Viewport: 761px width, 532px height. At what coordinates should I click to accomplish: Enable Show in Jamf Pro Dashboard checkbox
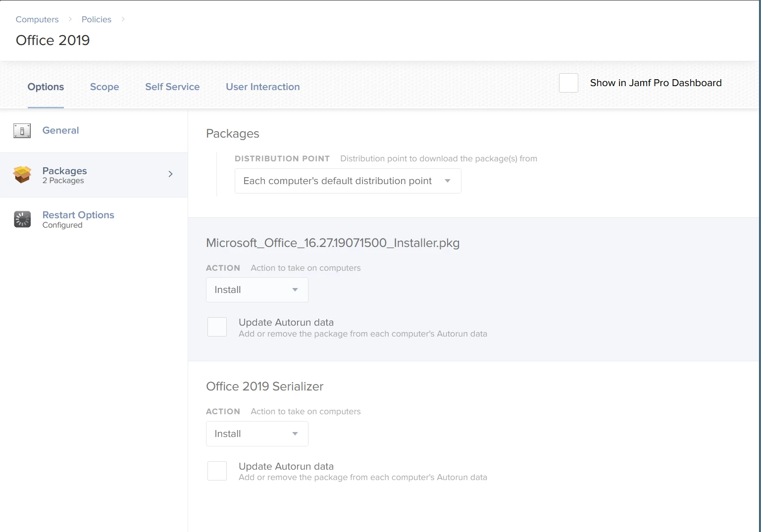(568, 83)
